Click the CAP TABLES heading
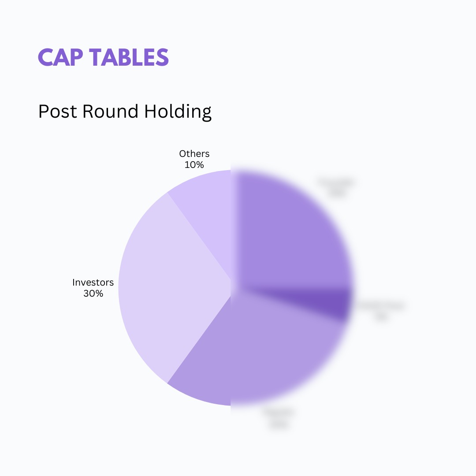Image resolution: width=476 pixels, height=476 pixels. tap(103, 57)
